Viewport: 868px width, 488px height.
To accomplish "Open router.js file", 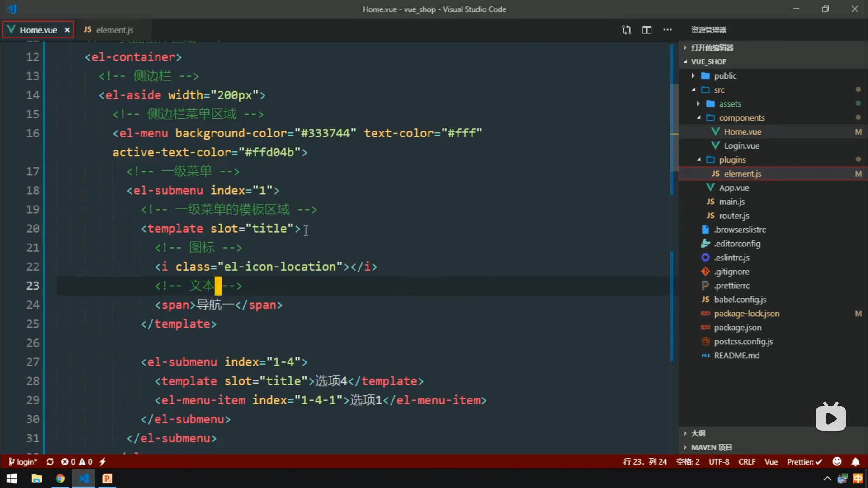I will coord(773,216).
